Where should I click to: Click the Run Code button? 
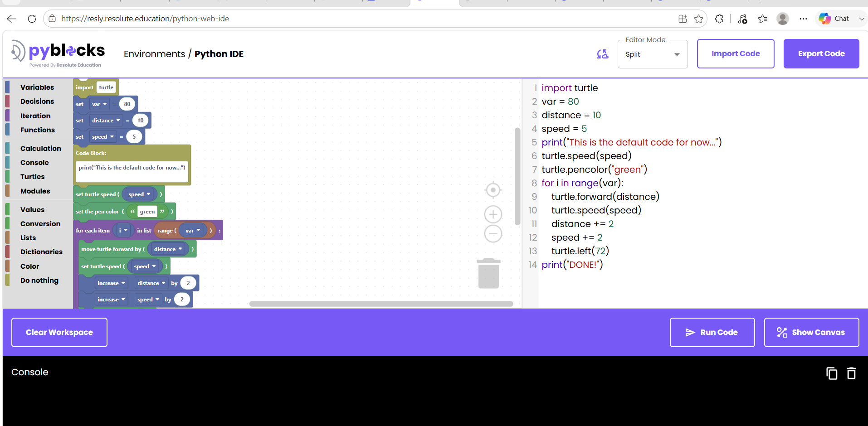click(x=712, y=332)
